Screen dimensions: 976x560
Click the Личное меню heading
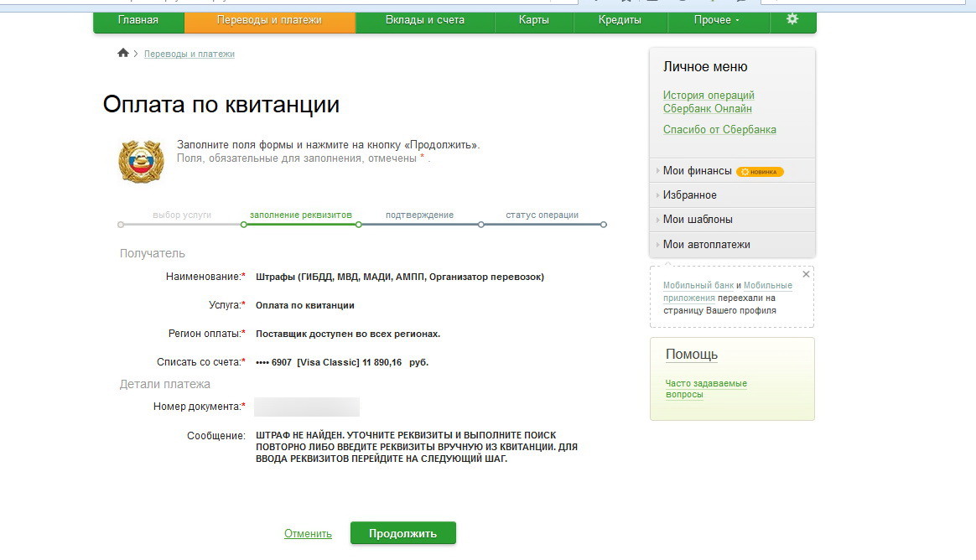tap(705, 66)
